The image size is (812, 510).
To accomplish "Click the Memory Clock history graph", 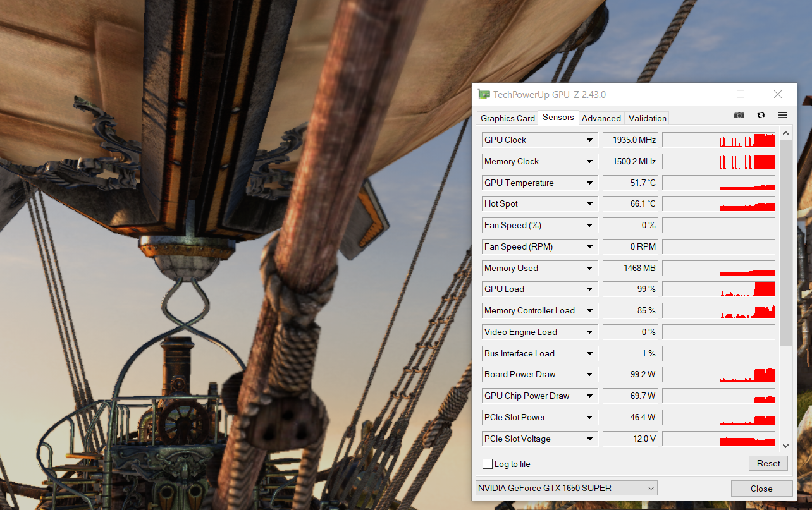I will pos(718,161).
